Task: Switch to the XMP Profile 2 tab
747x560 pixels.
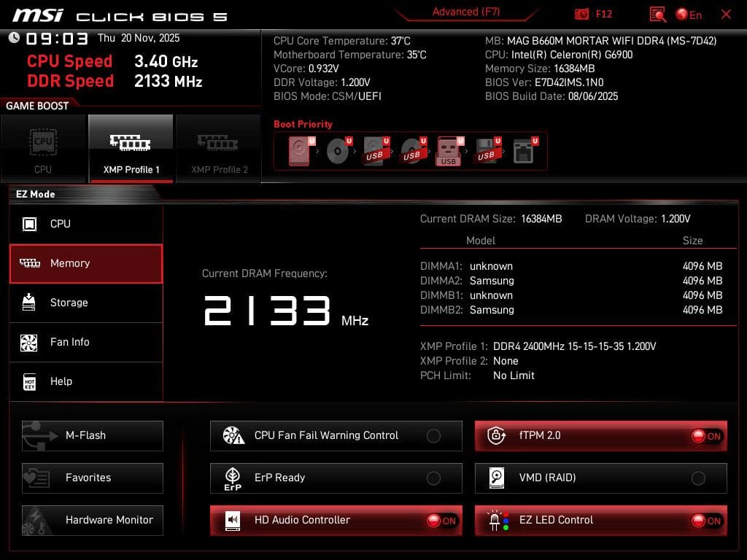Action: tap(218, 148)
